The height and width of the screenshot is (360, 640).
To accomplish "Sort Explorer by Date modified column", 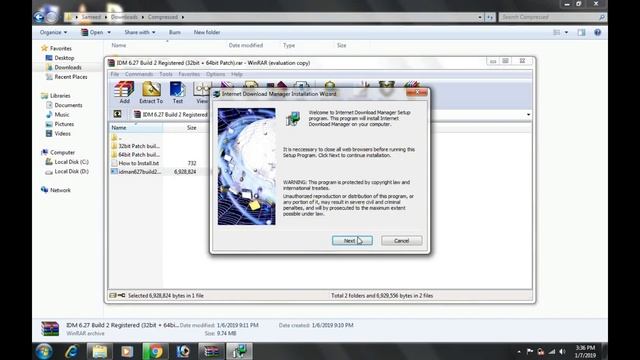I will 246,45.
